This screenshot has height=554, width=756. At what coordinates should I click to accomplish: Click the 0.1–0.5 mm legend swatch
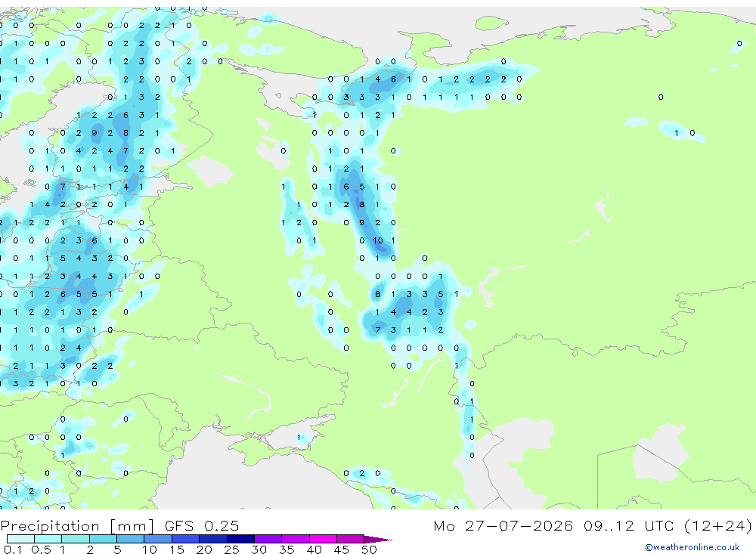tap(20, 539)
